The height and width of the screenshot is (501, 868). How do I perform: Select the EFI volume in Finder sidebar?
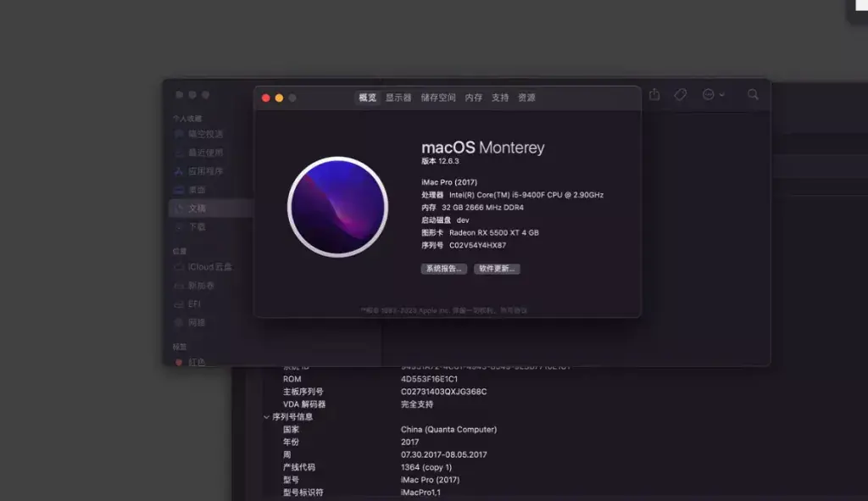point(194,304)
